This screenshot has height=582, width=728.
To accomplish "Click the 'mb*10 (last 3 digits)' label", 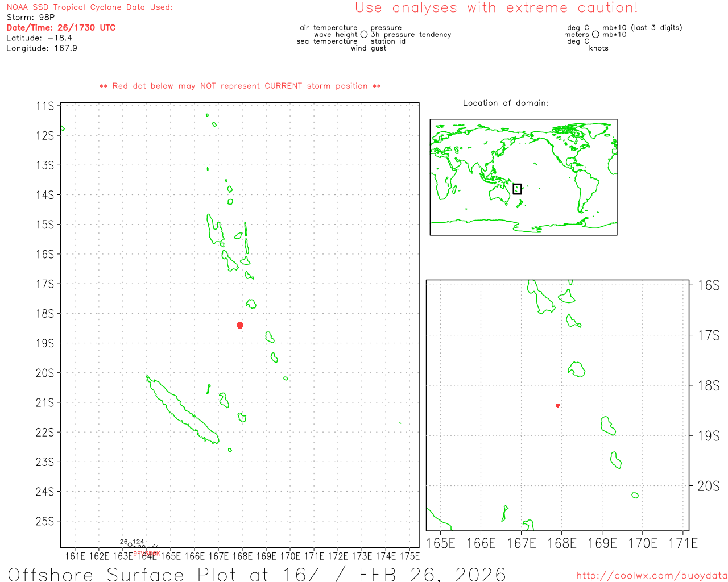I will click(x=642, y=28).
